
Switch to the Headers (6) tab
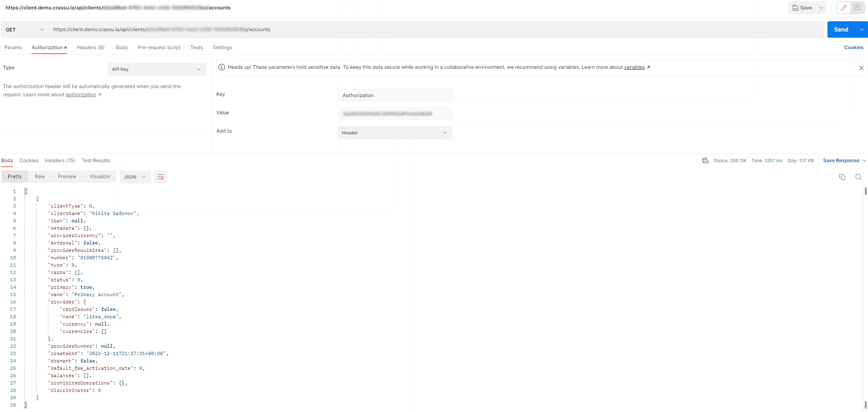(x=91, y=48)
